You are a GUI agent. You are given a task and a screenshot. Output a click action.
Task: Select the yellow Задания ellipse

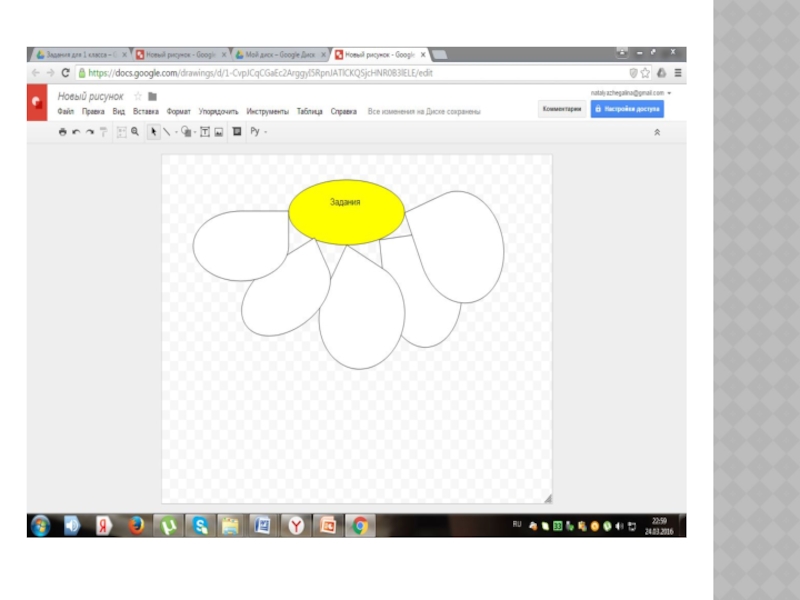coord(346,213)
